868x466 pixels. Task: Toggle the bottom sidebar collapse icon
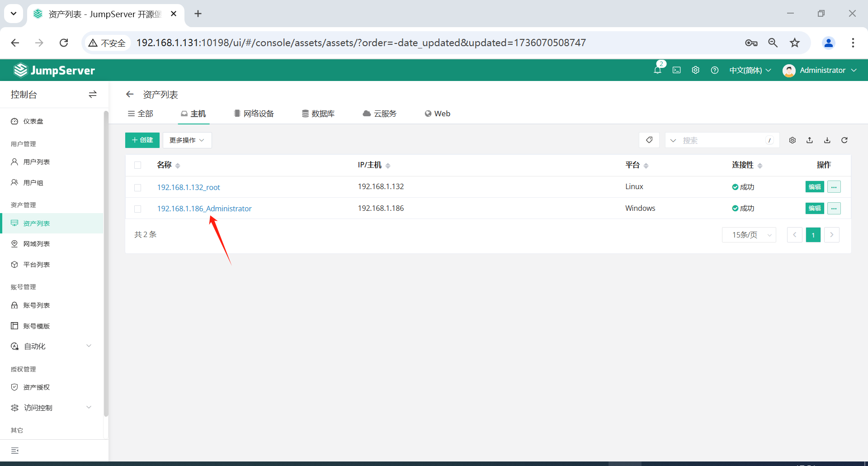(x=15, y=451)
